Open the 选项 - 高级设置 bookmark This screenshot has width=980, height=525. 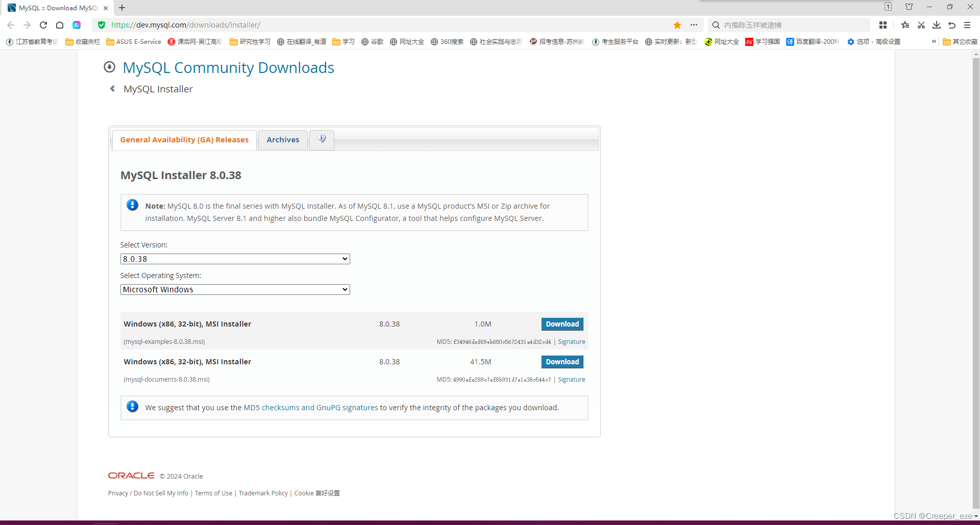point(873,42)
